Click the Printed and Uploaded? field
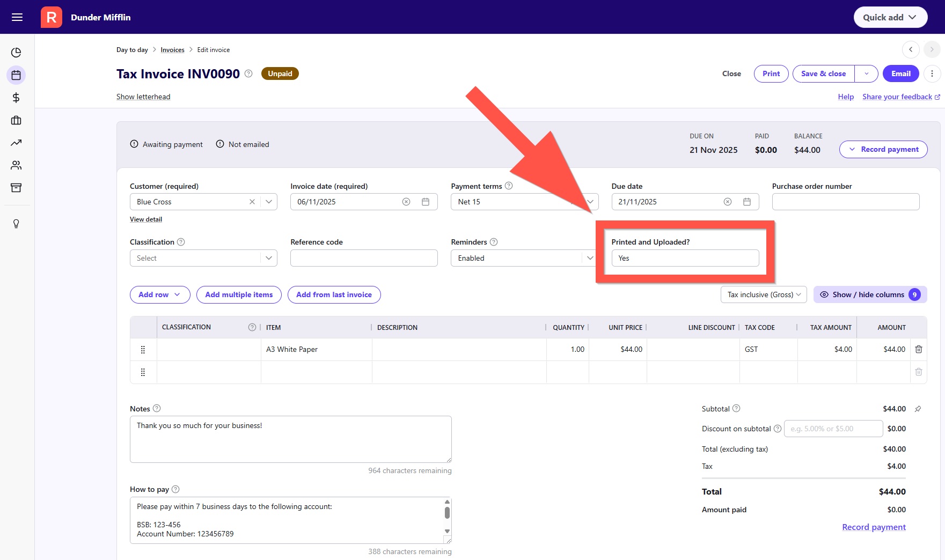 click(x=685, y=258)
